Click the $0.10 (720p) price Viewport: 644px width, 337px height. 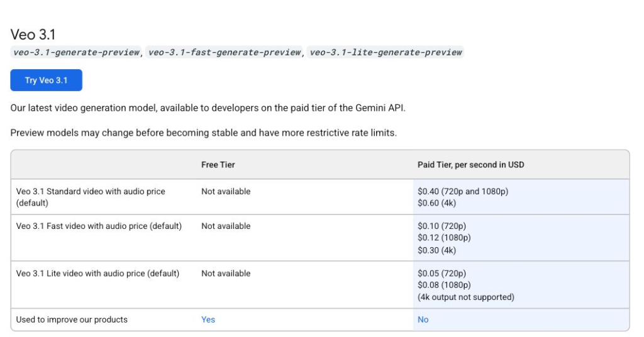pos(441,226)
